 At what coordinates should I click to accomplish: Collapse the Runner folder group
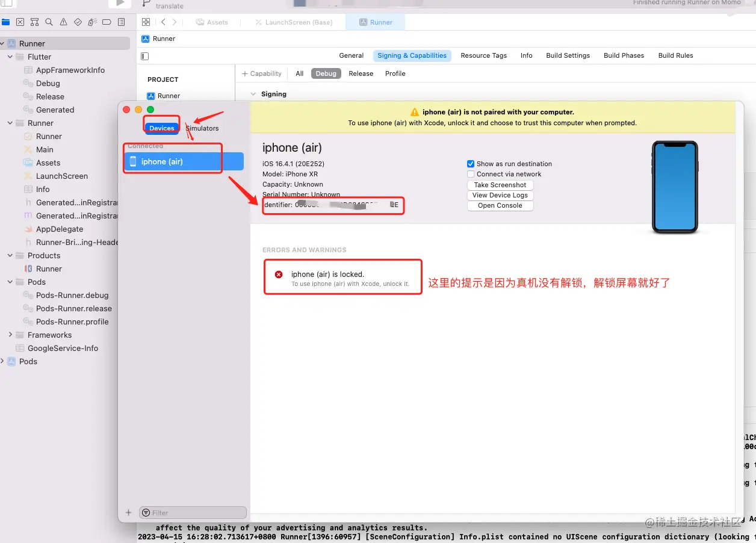click(x=10, y=123)
